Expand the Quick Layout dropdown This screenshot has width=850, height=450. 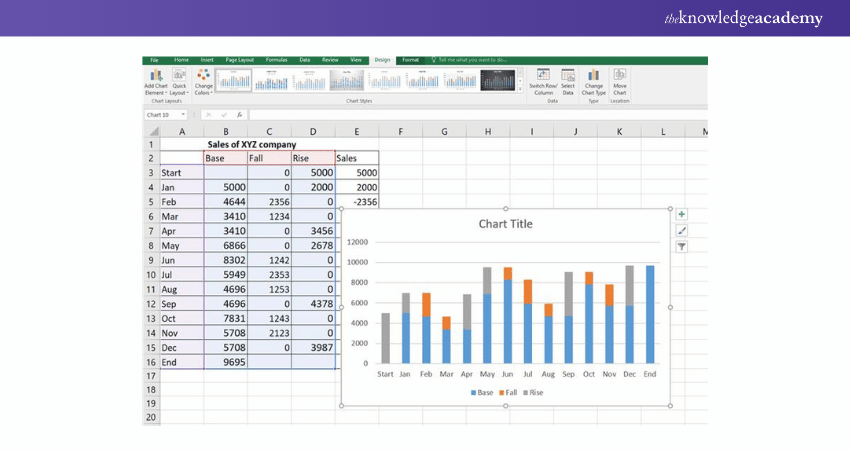click(x=179, y=80)
